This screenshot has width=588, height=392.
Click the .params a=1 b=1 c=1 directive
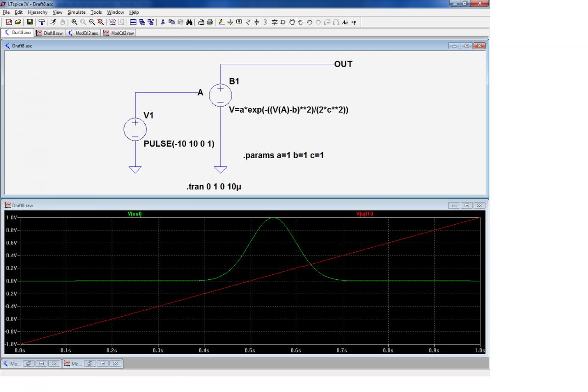[x=283, y=155]
